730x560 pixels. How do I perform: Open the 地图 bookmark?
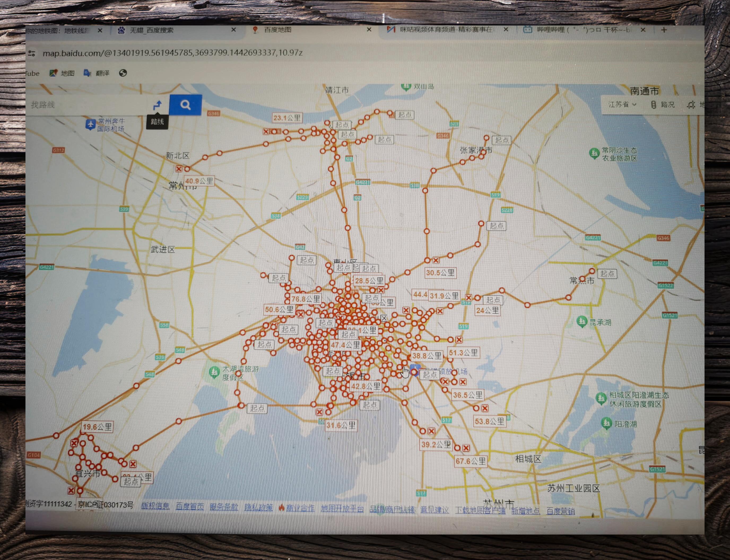pos(62,73)
